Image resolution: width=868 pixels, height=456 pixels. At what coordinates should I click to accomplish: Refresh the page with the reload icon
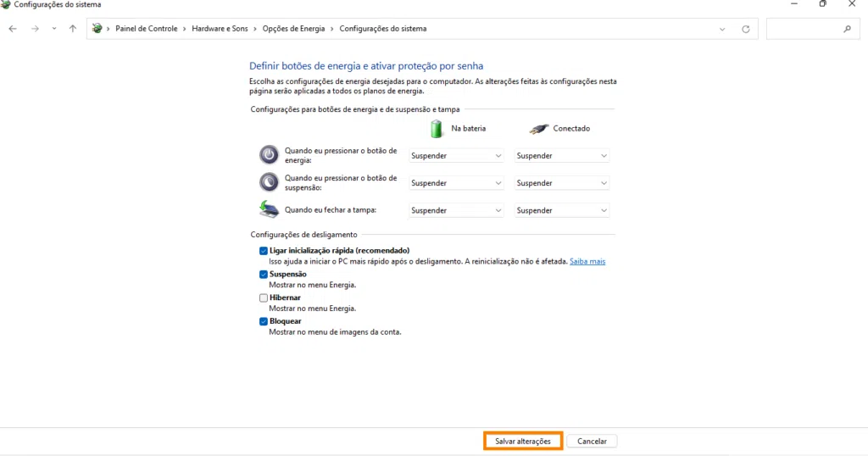(x=746, y=29)
